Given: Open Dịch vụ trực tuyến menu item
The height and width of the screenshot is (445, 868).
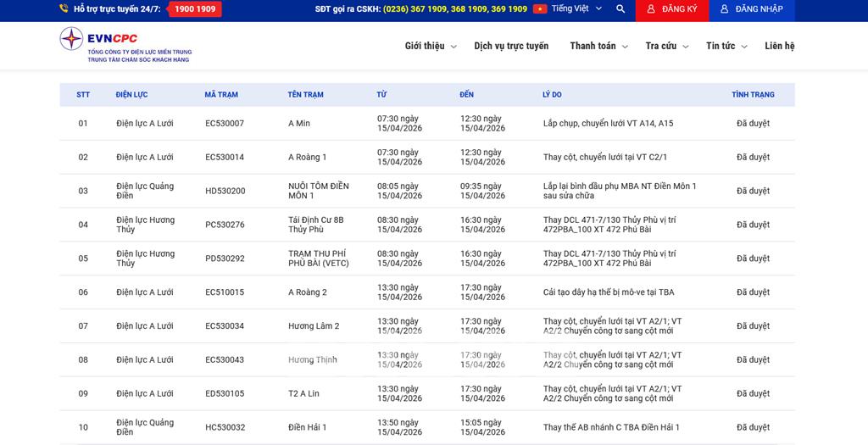Looking at the screenshot, I should pyautogui.click(x=511, y=47).
